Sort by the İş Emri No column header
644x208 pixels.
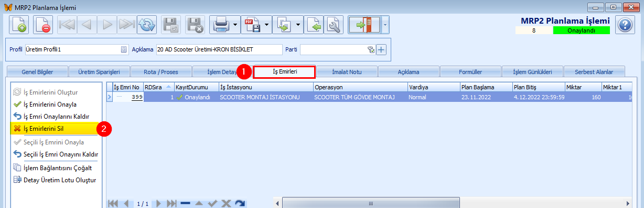coord(127,87)
